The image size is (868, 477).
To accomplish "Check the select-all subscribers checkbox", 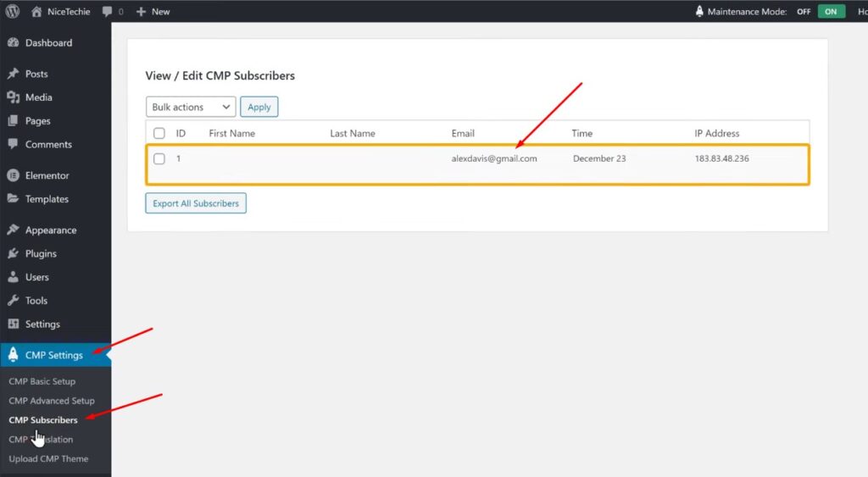I will click(159, 133).
